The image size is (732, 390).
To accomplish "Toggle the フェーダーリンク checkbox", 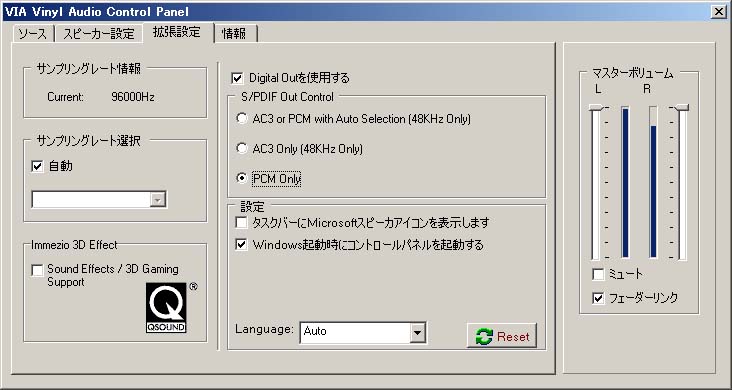I will tap(598, 298).
